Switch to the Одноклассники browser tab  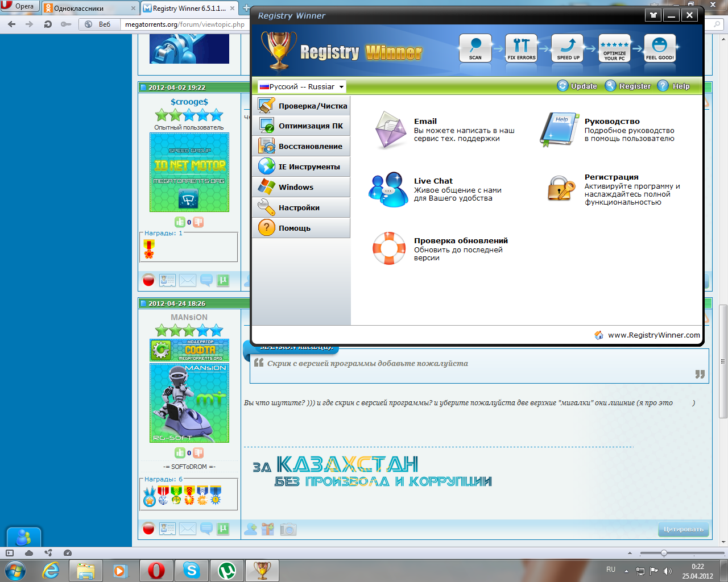90,8
